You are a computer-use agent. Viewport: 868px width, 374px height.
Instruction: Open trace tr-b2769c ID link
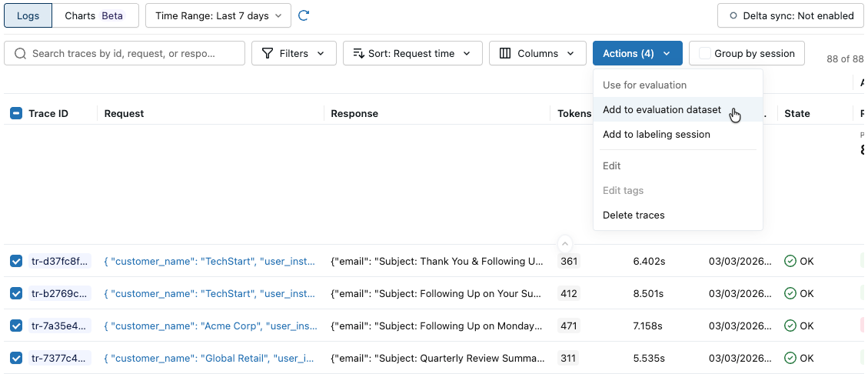click(60, 294)
